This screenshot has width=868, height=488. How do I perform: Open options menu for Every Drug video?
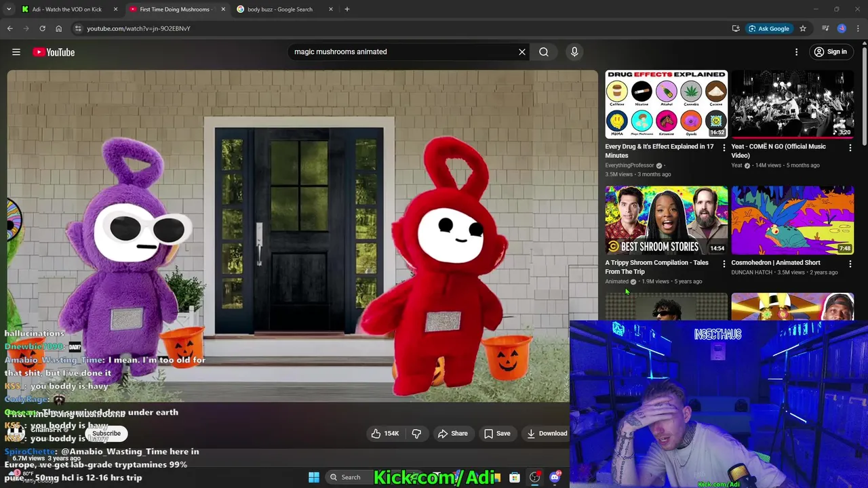(x=724, y=148)
